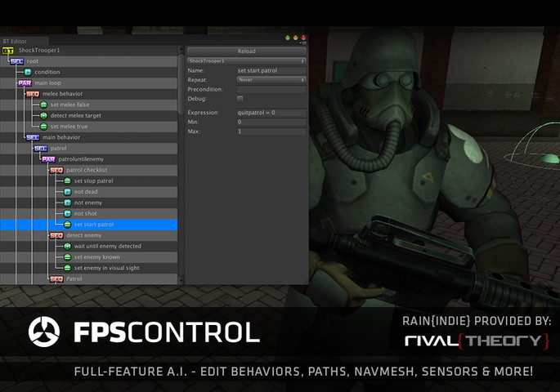This screenshot has width=560, height=392.
Task: Click the C icon of not enemy
Action: point(68,203)
